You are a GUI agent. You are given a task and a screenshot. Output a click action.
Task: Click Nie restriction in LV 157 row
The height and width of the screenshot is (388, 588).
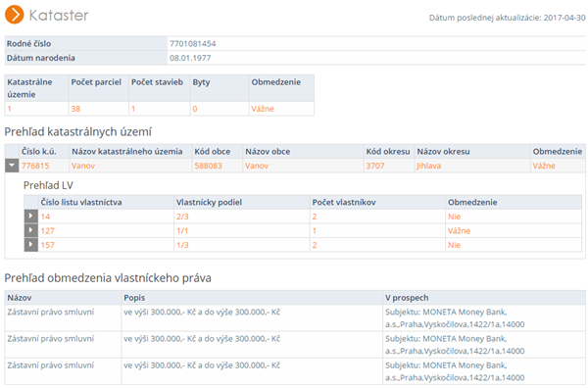[x=454, y=245]
